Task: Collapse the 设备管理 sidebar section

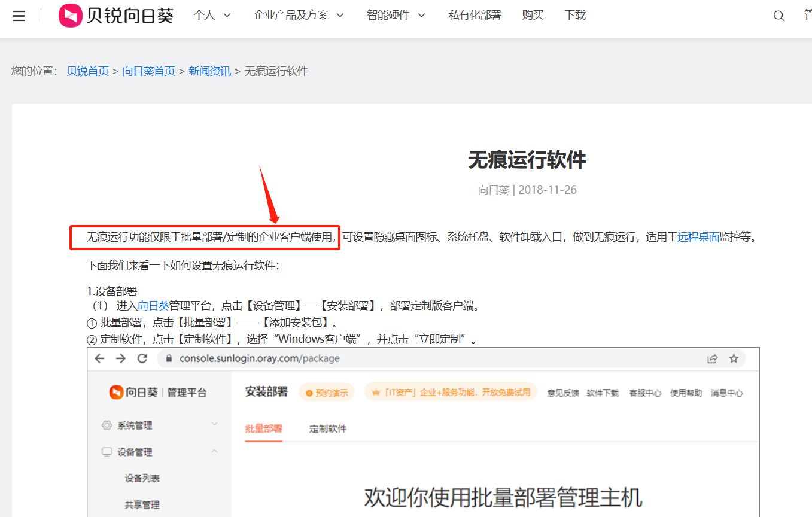Action: tap(214, 452)
